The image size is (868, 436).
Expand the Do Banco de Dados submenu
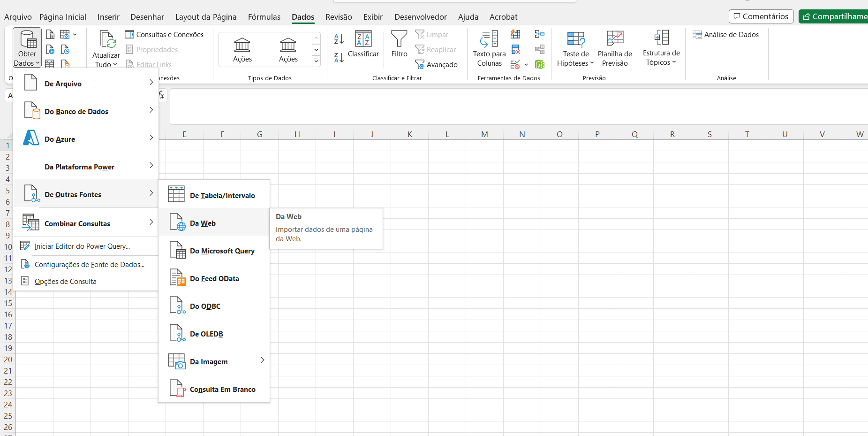pyautogui.click(x=86, y=111)
